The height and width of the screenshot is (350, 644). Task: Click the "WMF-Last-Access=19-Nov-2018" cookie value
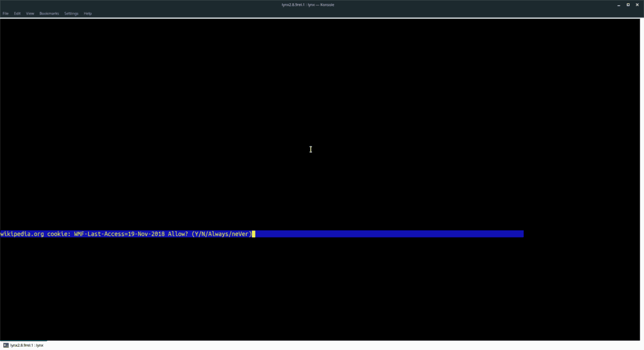pyautogui.click(x=119, y=234)
